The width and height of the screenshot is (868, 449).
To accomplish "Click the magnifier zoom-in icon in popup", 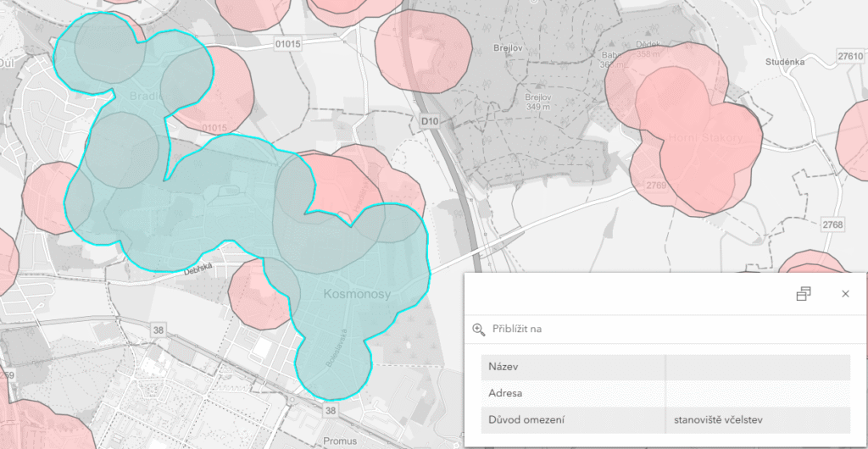I will 479,329.
